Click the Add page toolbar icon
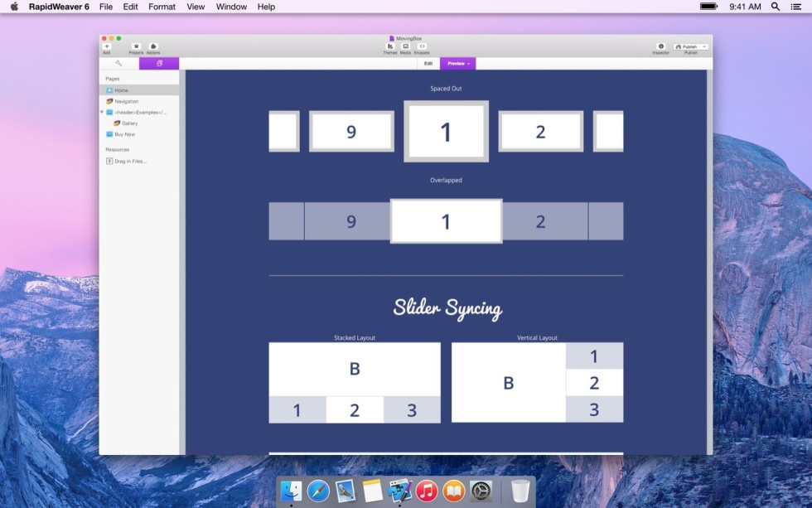Viewport: 812px width, 508px height. 107,46
